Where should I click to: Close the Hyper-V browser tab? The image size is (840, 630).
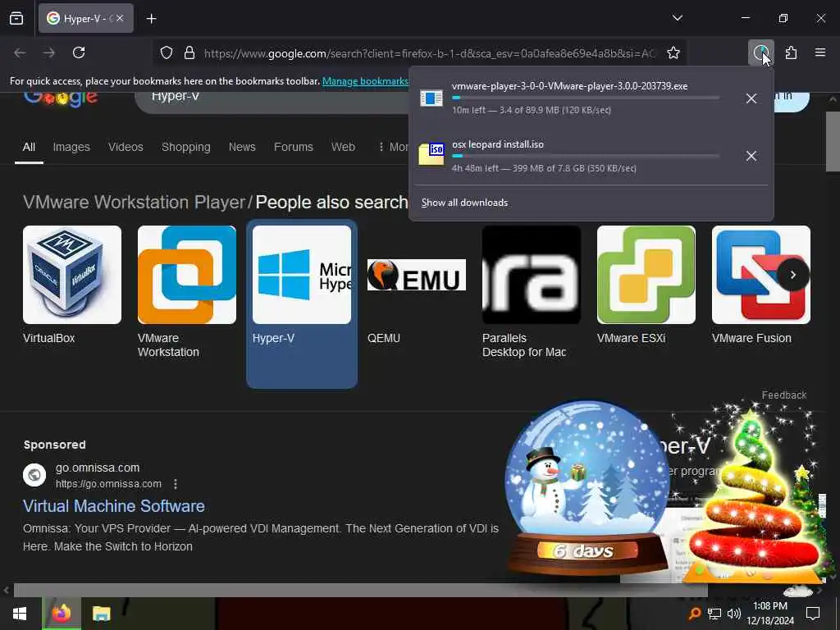[120, 18]
